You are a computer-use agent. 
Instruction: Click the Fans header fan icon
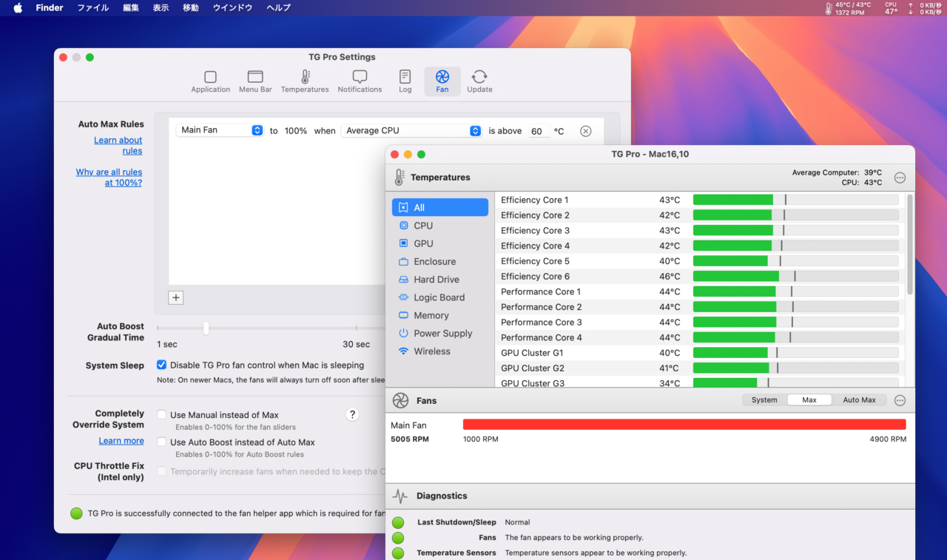pos(400,400)
